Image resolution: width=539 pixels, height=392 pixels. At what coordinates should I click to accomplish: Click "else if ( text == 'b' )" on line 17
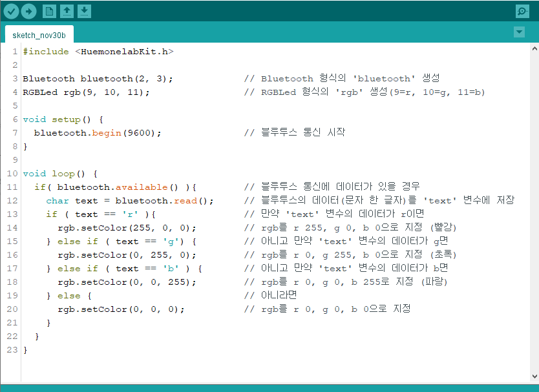(123, 268)
